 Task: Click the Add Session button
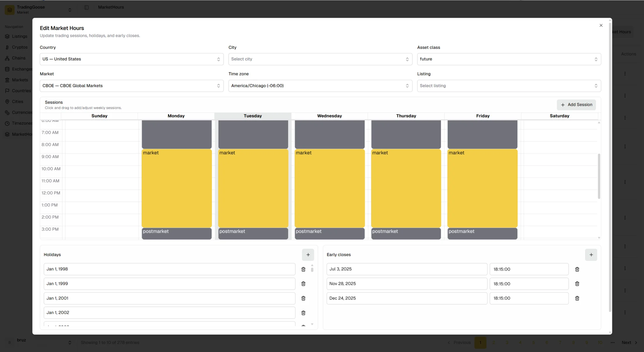click(x=576, y=105)
